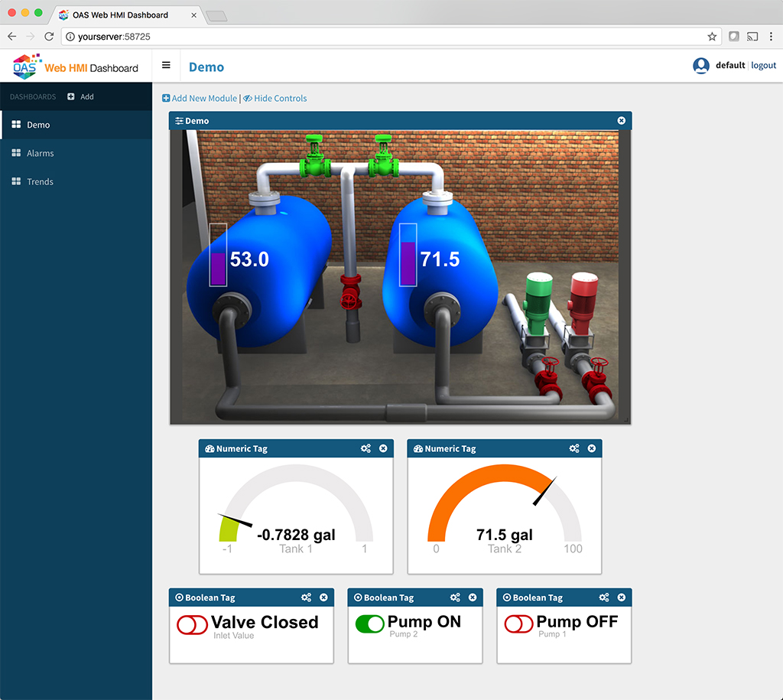Viewport: 783px width, 700px height.
Task: Open settings for Inlet Valve Boolean Tag
Action: tap(306, 597)
